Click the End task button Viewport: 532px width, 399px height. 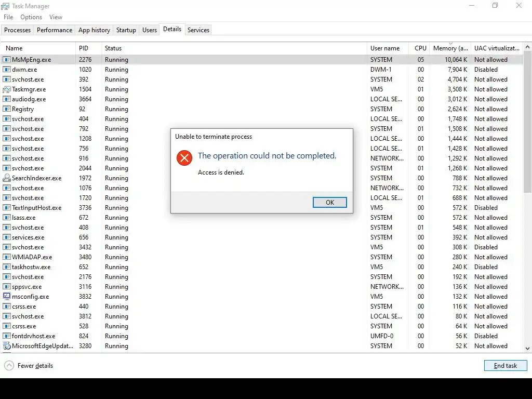(506, 365)
